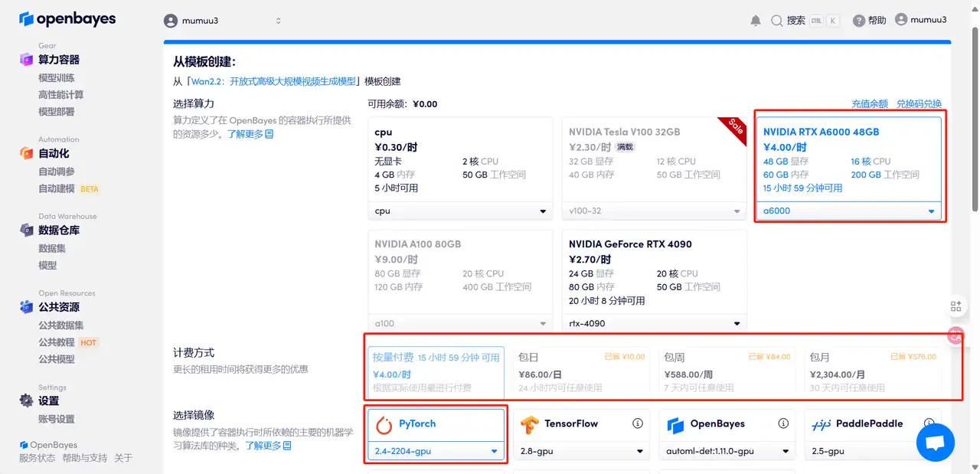Expand the mumuu3 workspace selector

[223, 21]
